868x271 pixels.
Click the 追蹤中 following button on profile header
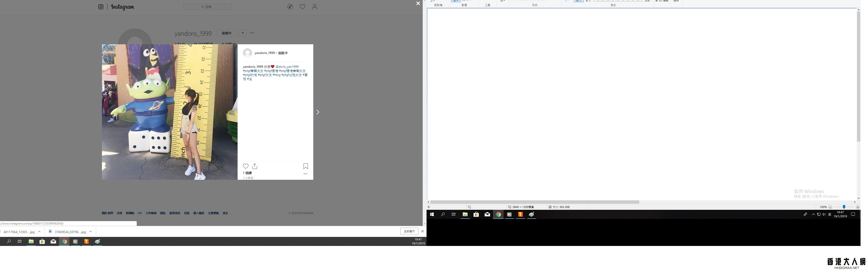[x=226, y=33]
